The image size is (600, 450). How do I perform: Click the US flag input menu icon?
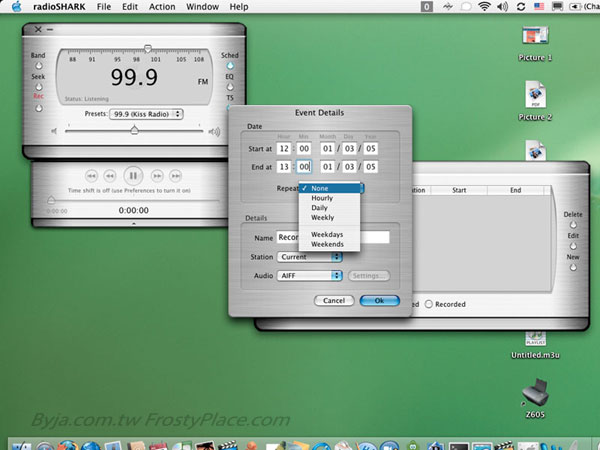(x=539, y=7)
